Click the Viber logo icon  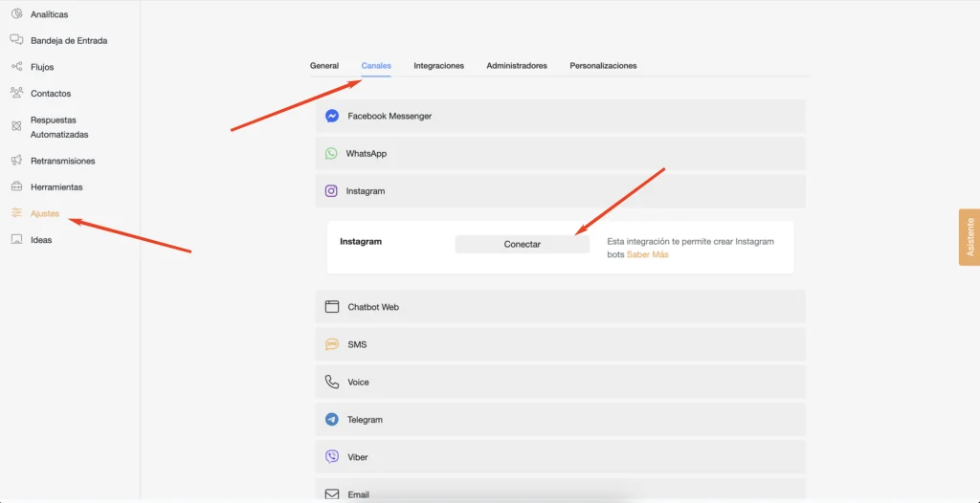point(332,457)
